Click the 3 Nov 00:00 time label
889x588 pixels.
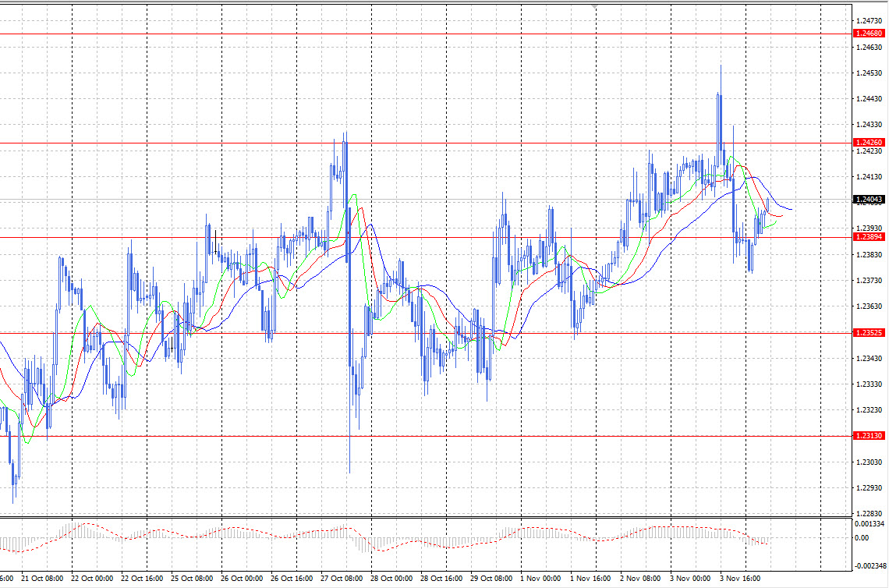tap(691, 579)
